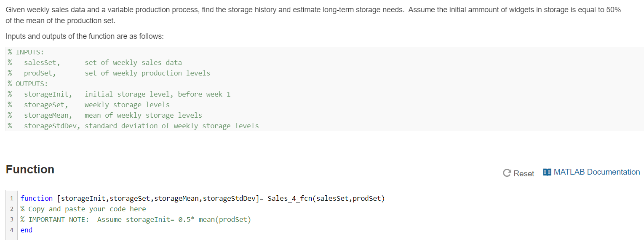Click the '% INPUTS:' comment line
The width and height of the screenshot is (644, 240).
(x=26, y=52)
